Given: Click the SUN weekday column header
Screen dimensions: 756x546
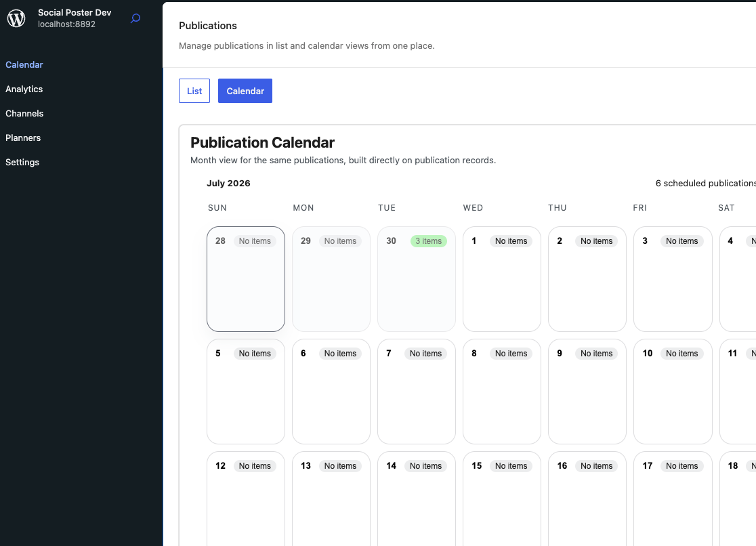Looking at the screenshot, I should (217, 208).
